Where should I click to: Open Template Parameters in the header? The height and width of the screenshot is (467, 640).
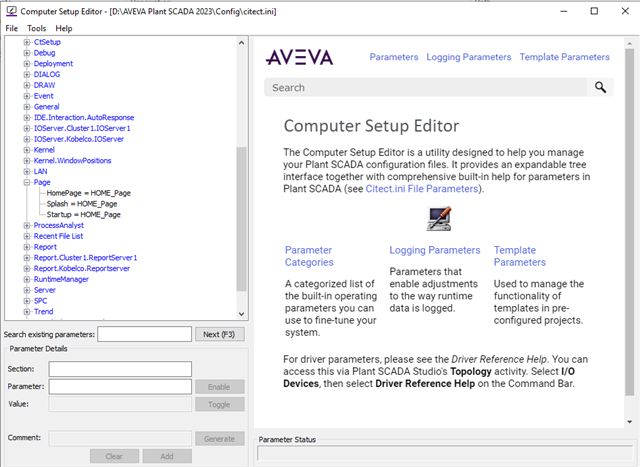click(564, 57)
